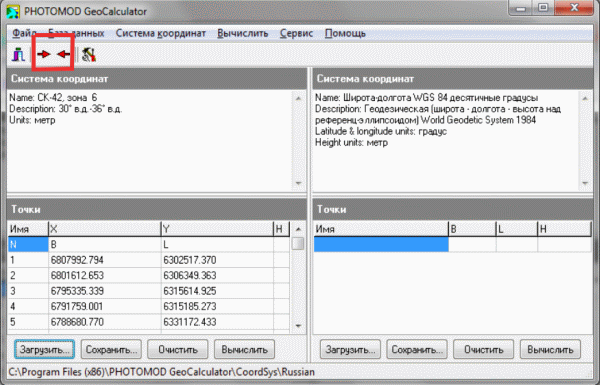The width and height of the screenshot is (600, 385).
Task: Select cell 6302517.370 in the Y column
Action: (217, 260)
